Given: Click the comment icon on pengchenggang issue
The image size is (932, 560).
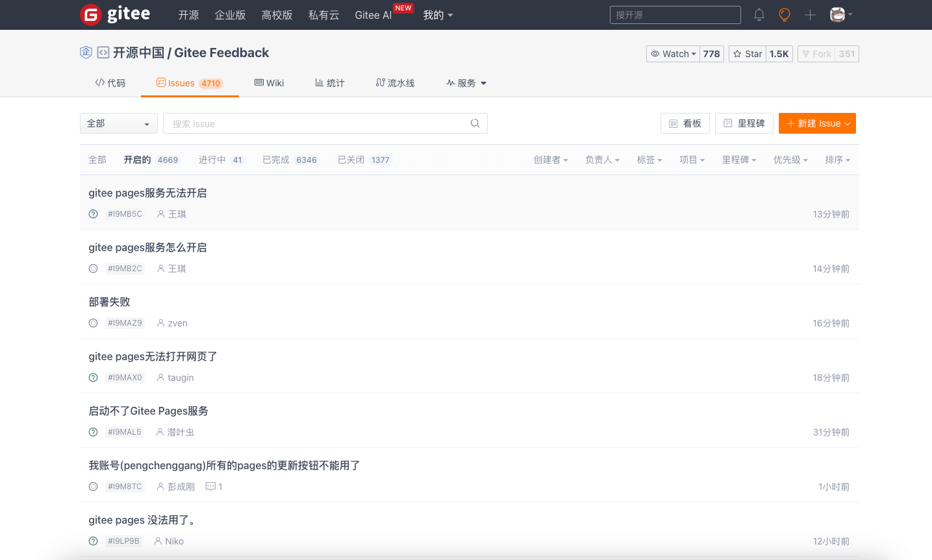Looking at the screenshot, I should click(210, 487).
